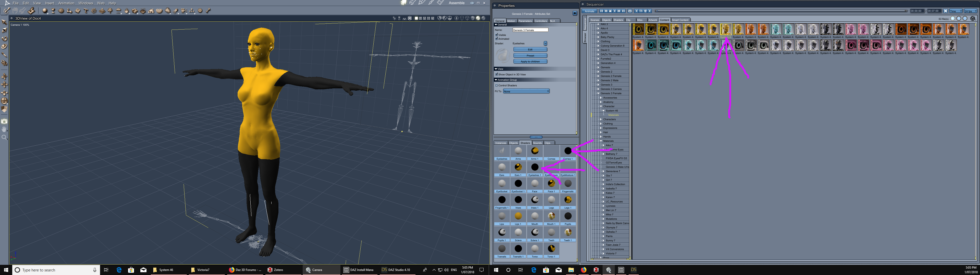
Task: Open the Animation menu
Action: coord(66,3)
